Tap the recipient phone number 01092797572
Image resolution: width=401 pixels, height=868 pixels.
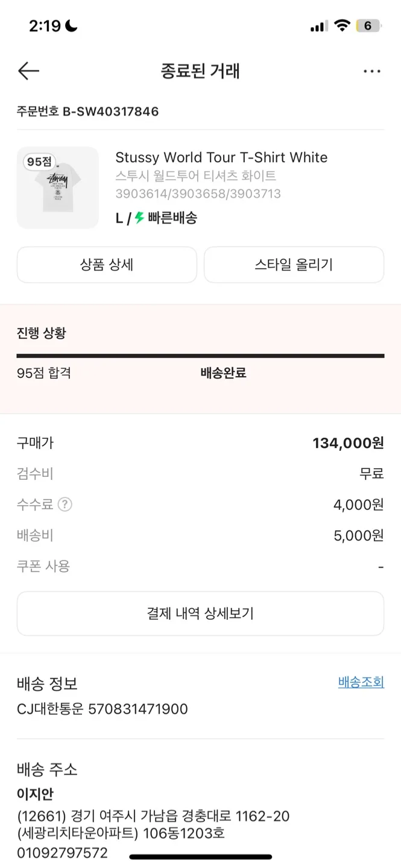(62, 853)
